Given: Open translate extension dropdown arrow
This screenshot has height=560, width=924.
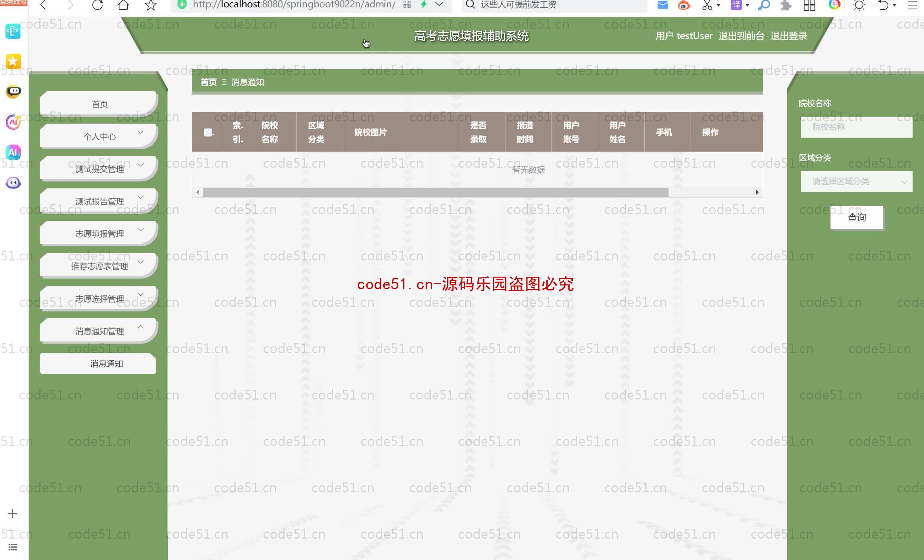Looking at the screenshot, I should [x=747, y=5].
